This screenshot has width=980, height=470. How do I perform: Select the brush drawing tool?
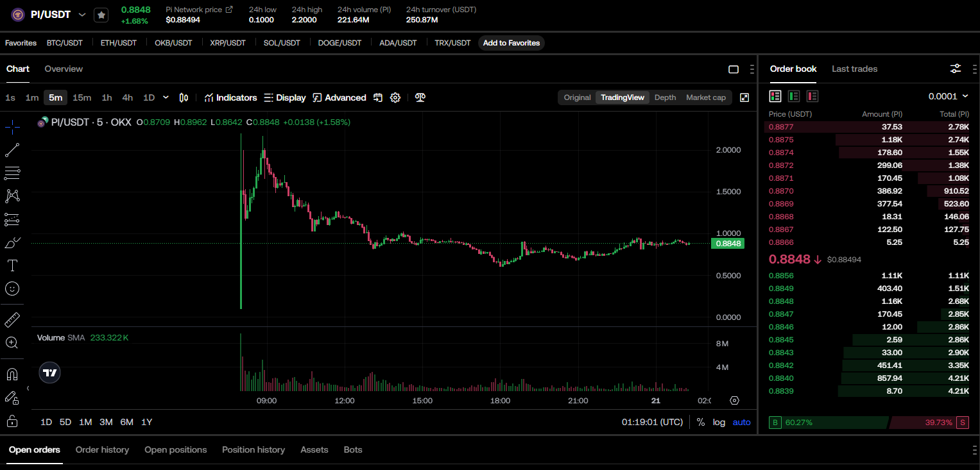[x=12, y=242]
